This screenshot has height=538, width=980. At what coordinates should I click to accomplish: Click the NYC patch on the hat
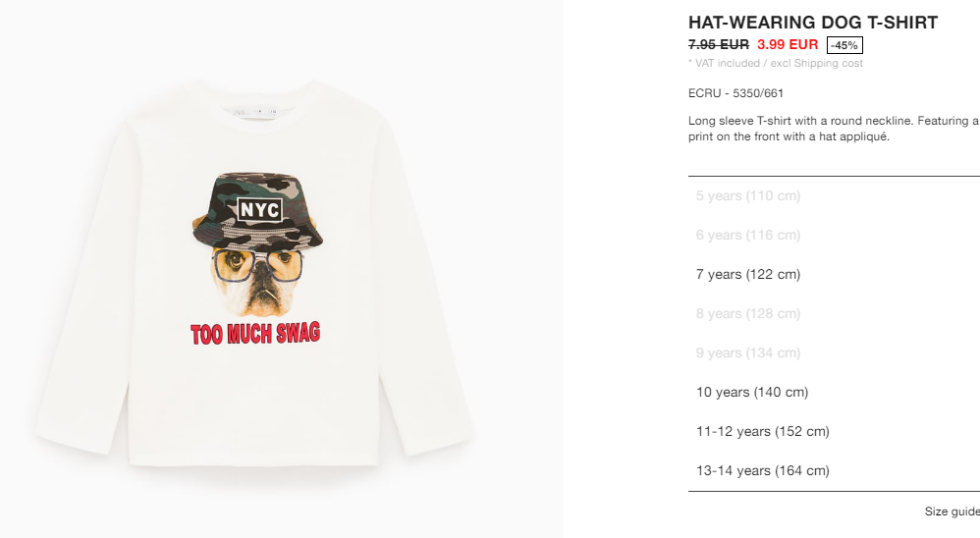pos(259,210)
